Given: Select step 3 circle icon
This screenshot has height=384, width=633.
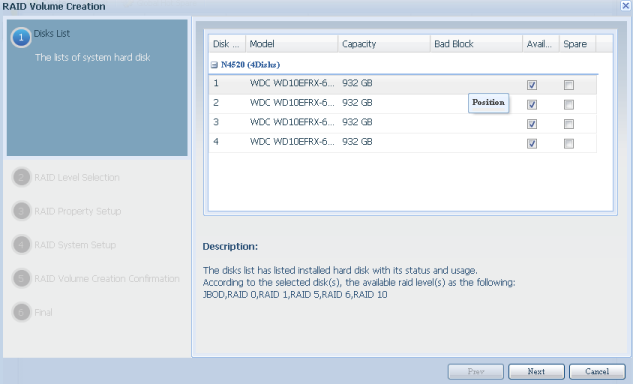Looking at the screenshot, I should point(21,211).
